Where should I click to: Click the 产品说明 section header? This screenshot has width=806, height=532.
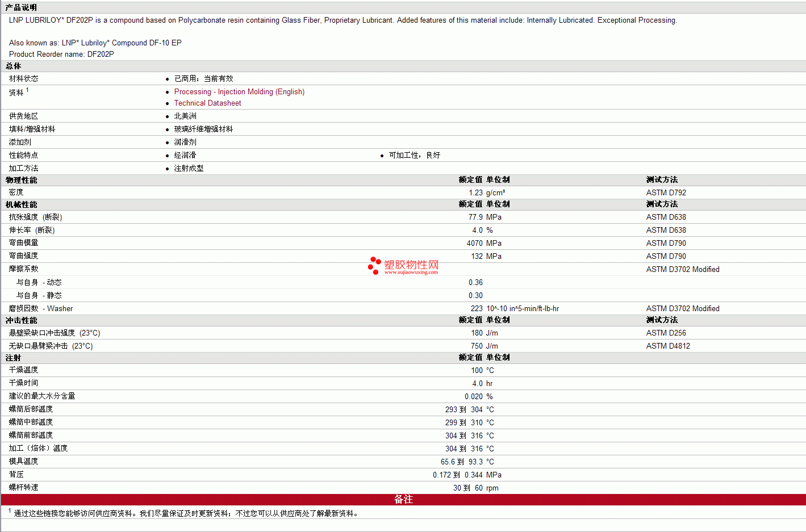pyautogui.click(x=21, y=7)
